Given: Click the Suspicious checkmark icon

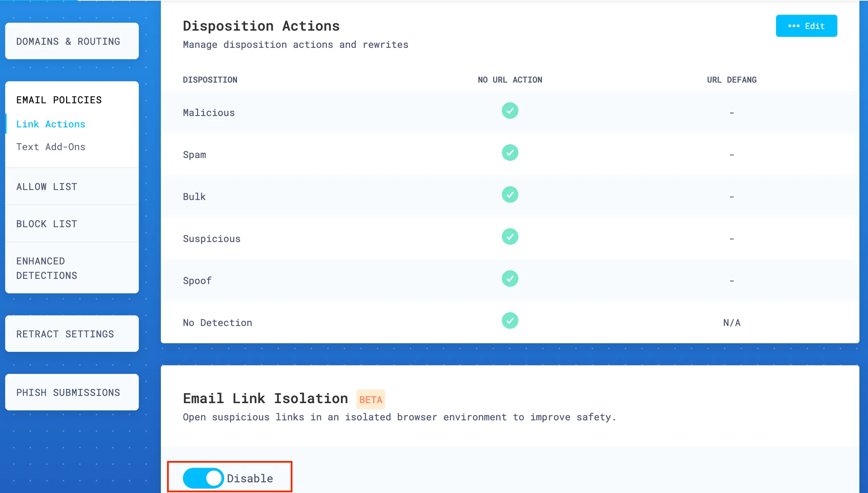Looking at the screenshot, I should (510, 236).
